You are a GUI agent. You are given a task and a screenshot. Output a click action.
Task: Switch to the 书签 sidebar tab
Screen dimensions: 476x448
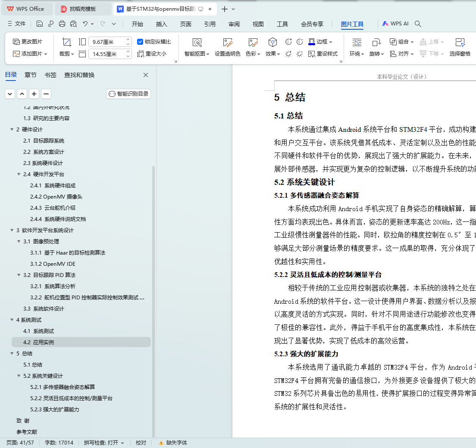(50, 75)
